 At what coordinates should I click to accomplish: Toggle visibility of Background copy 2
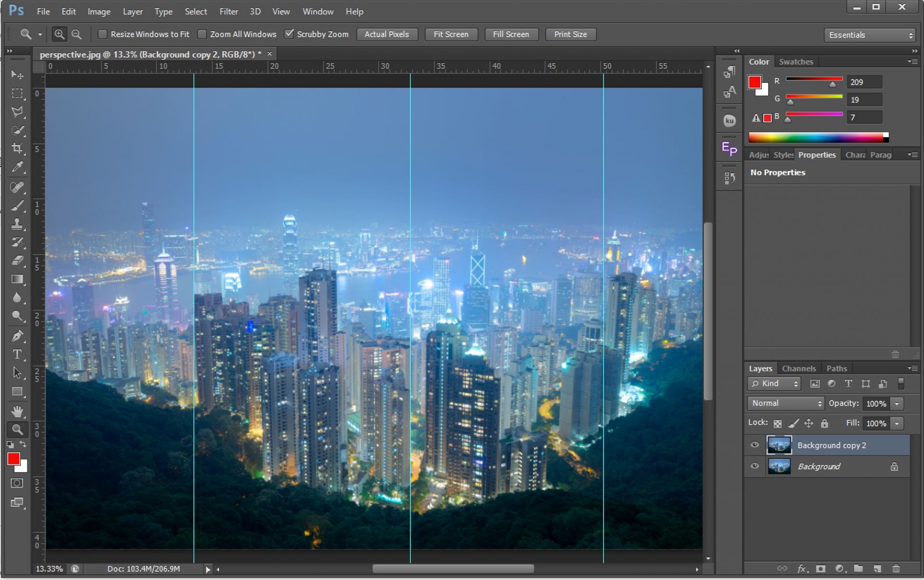click(755, 445)
